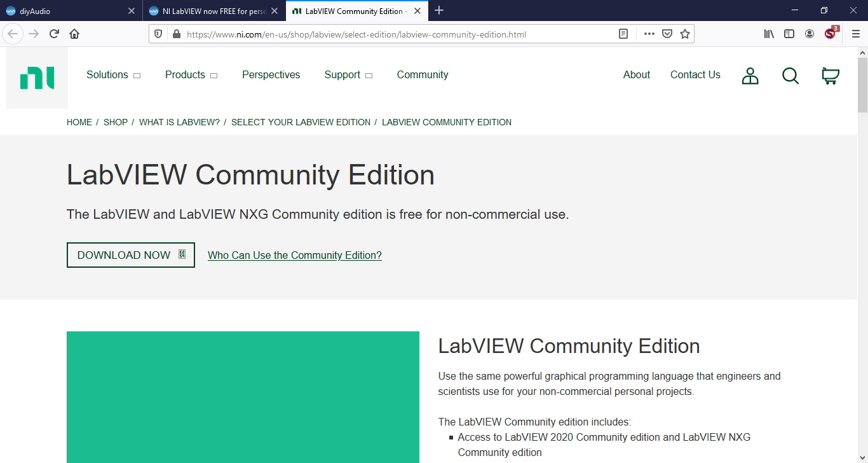Open the NI site search icon
Viewport: 868px width, 463px height.
[790, 76]
